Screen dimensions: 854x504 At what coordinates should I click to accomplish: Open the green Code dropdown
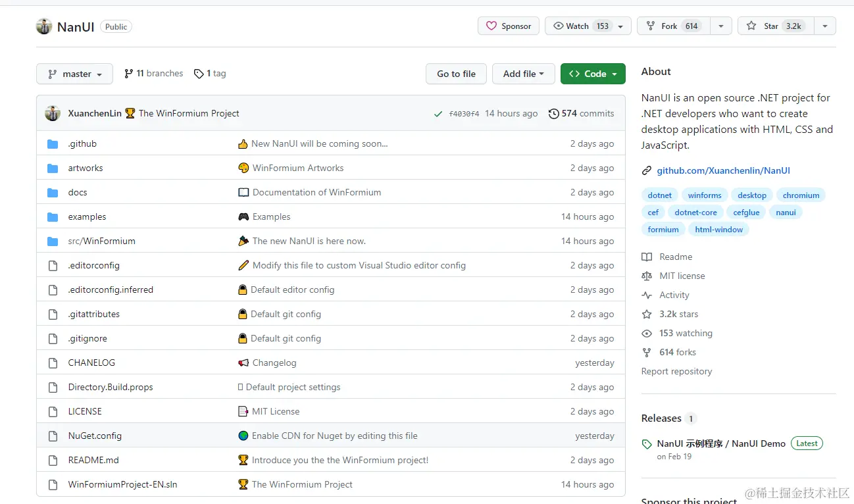point(593,74)
